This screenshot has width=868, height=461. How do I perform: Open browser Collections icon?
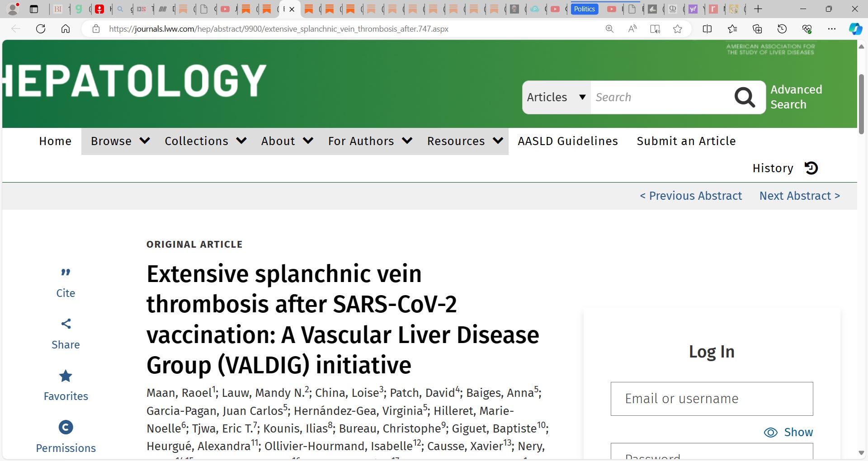[757, 29]
